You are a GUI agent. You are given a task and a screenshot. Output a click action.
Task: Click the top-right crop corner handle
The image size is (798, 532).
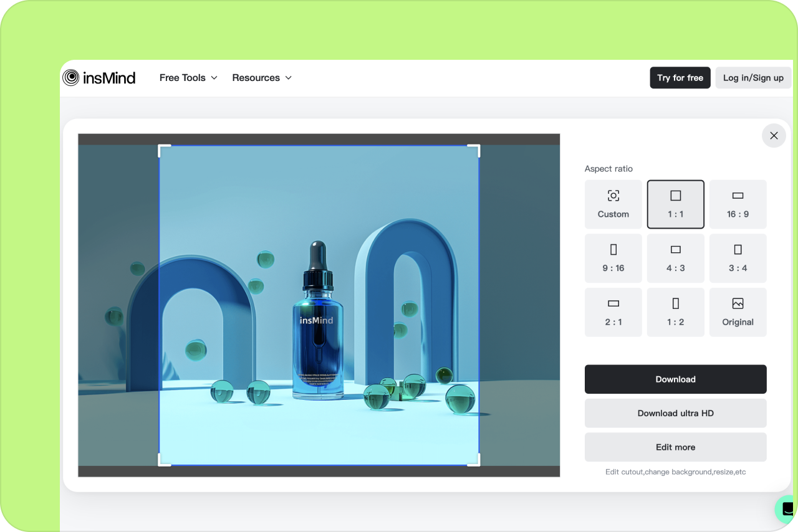(x=474, y=150)
